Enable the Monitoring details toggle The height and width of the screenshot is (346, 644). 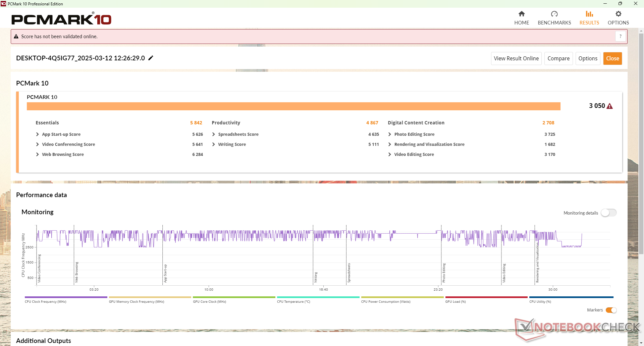(x=608, y=213)
